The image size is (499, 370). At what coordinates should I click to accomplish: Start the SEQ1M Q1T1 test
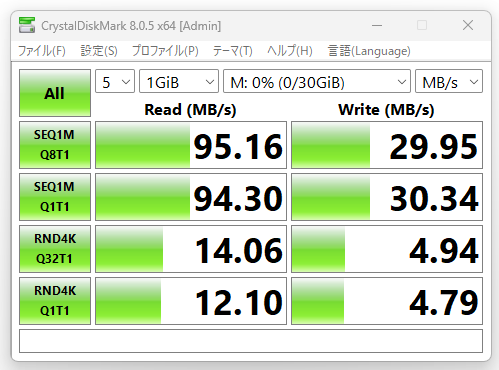coord(55,197)
